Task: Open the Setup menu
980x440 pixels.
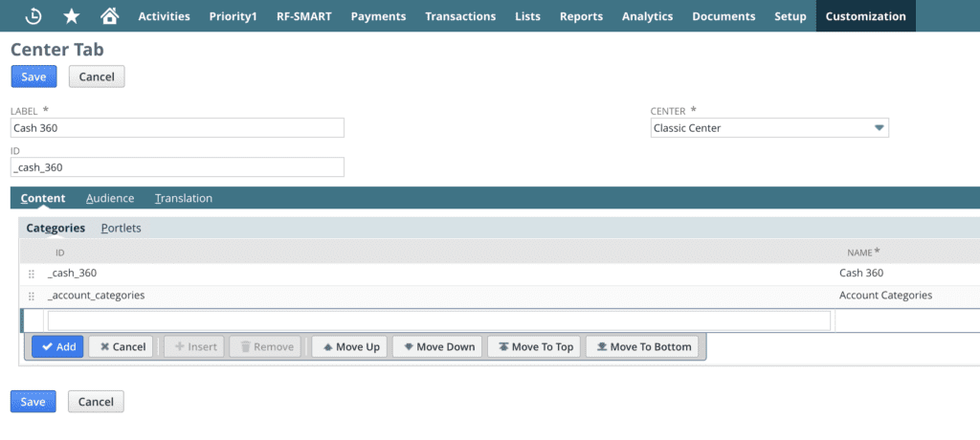Action: [x=790, y=16]
